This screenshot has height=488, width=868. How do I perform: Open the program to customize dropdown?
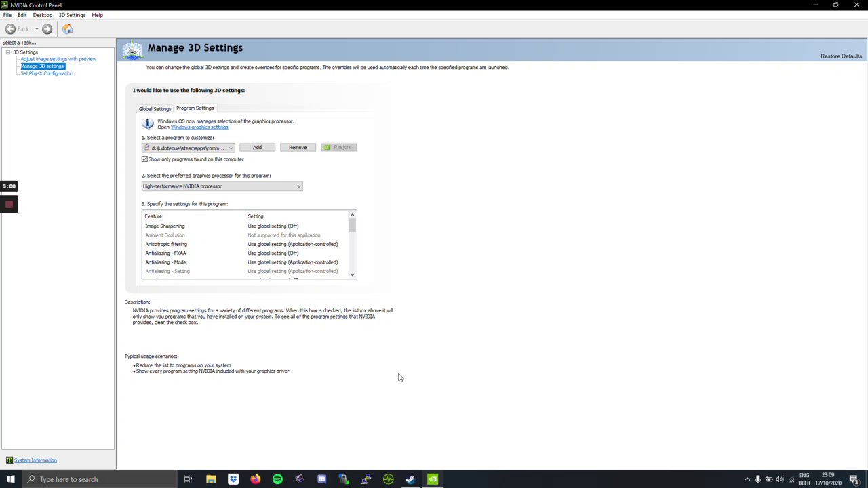coord(189,148)
